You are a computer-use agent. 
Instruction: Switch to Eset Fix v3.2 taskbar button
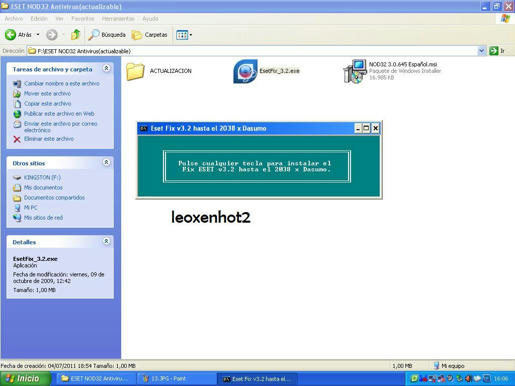pos(258,379)
